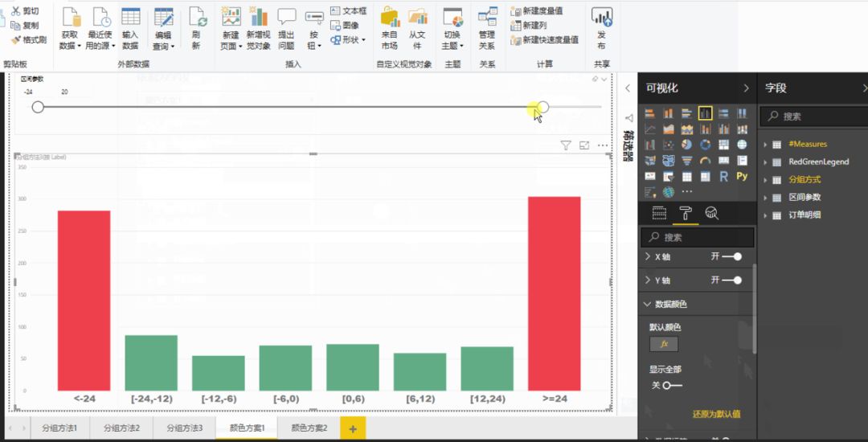Screen dimensions: 868x442
Task: Select the gauge visual
Action: [x=706, y=161]
